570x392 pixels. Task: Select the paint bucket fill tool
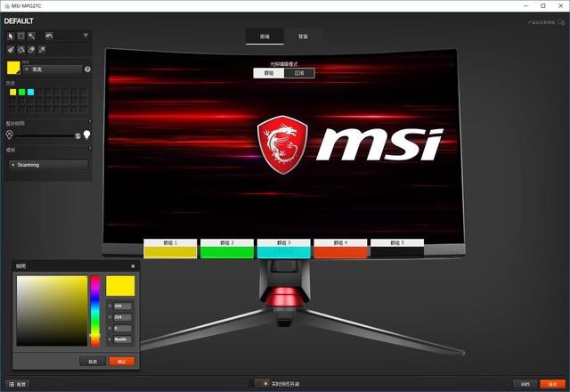pos(21,50)
